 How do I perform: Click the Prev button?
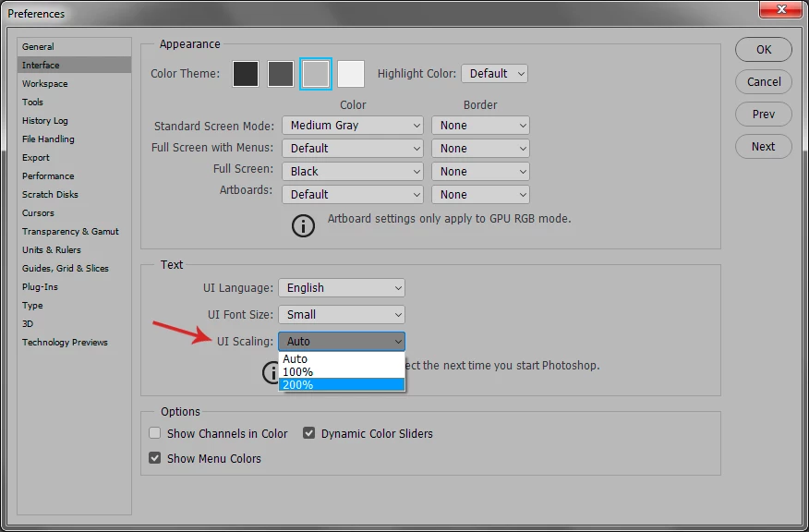(764, 114)
